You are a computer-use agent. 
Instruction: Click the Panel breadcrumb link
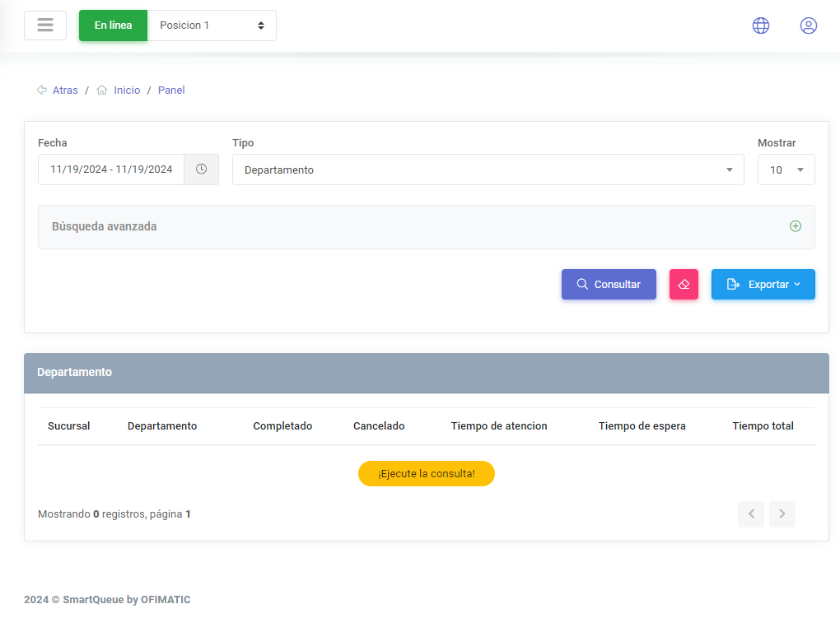point(171,91)
